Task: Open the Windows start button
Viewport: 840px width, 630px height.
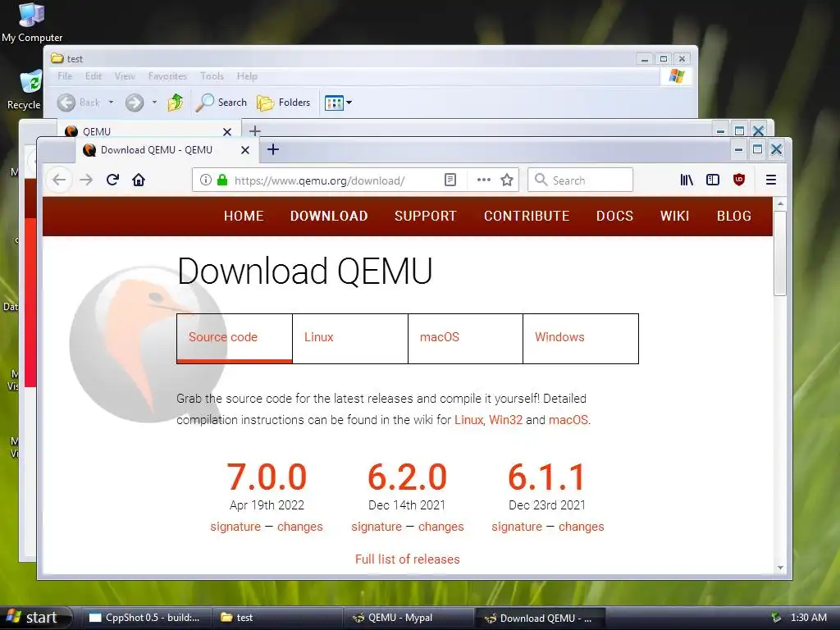Action: (x=35, y=617)
